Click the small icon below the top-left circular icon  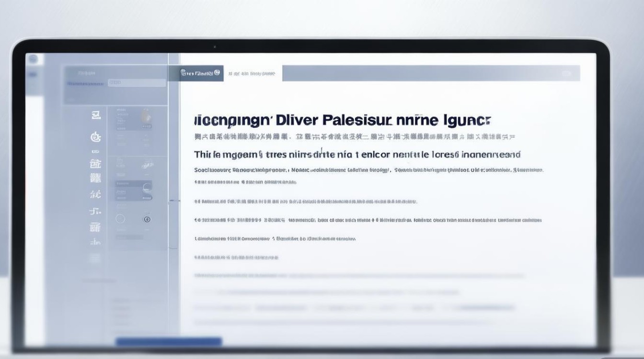tap(33, 75)
